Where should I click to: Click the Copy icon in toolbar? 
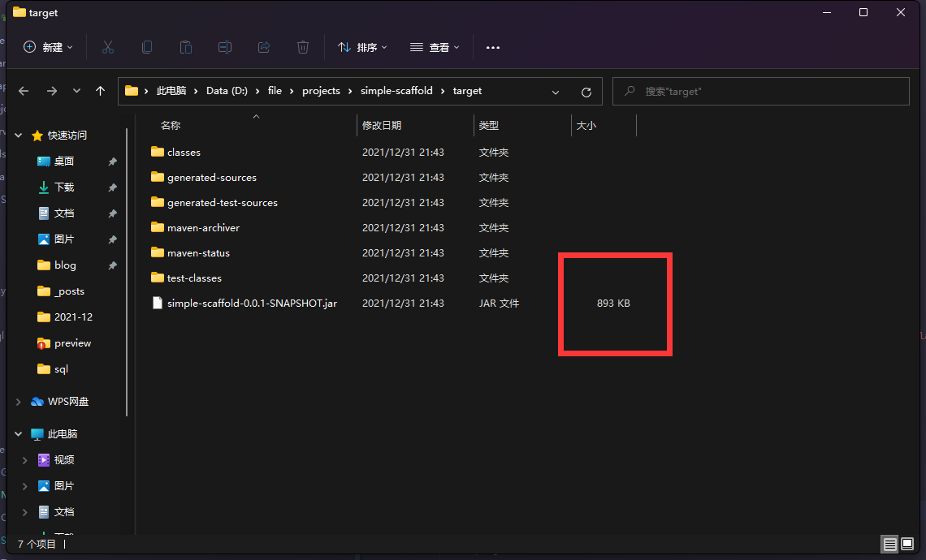coord(147,47)
